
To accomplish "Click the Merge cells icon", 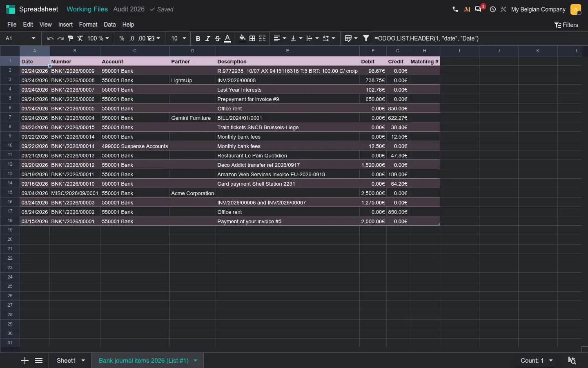I will pyautogui.click(x=262, y=38).
